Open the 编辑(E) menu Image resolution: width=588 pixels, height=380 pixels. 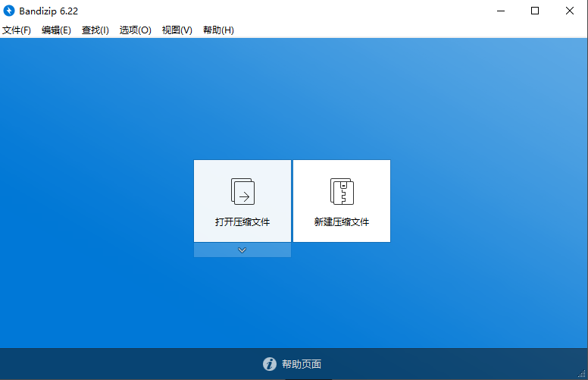click(56, 30)
